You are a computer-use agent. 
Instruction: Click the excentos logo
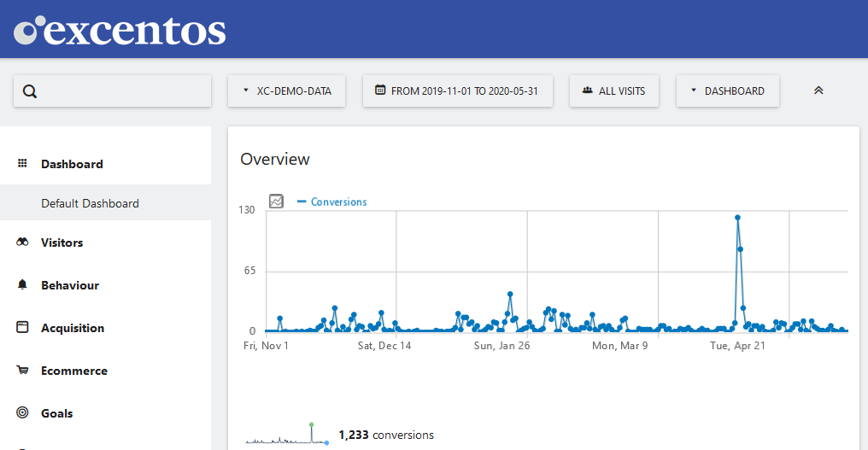(x=120, y=30)
